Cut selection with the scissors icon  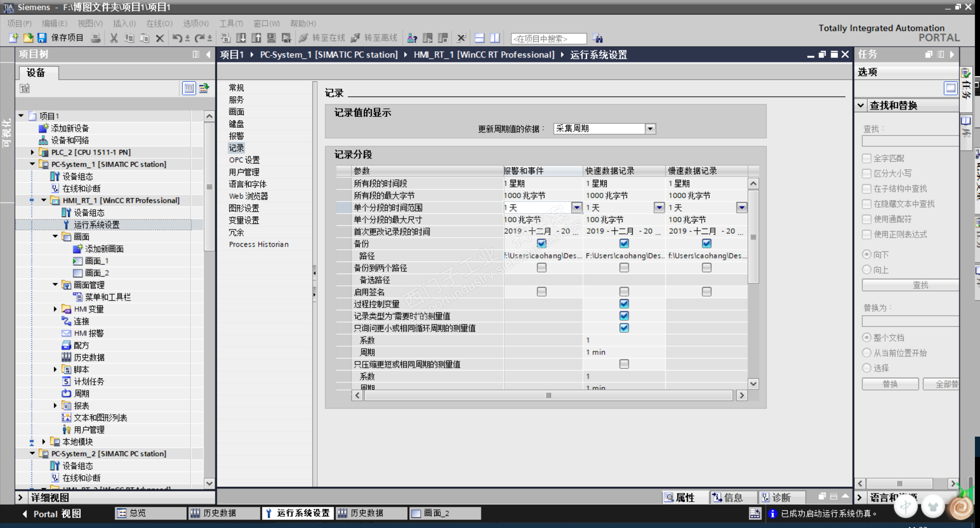pyautogui.click(x=114, y=38)
